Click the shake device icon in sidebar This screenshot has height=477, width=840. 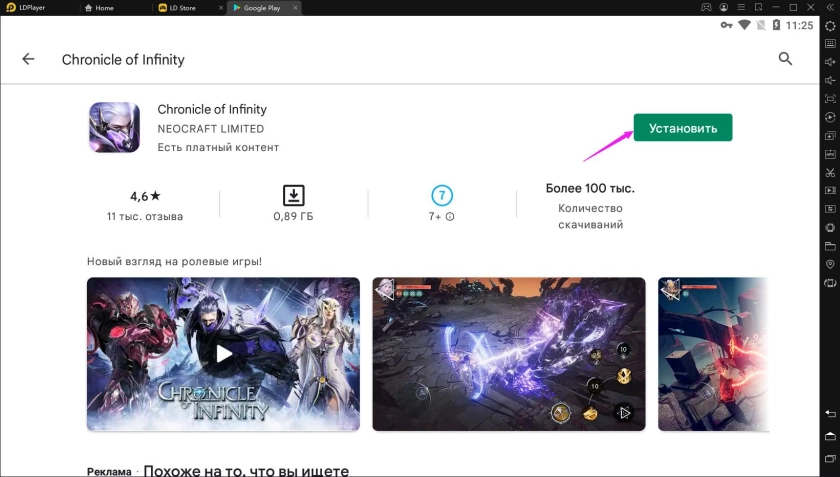(830, 228)
